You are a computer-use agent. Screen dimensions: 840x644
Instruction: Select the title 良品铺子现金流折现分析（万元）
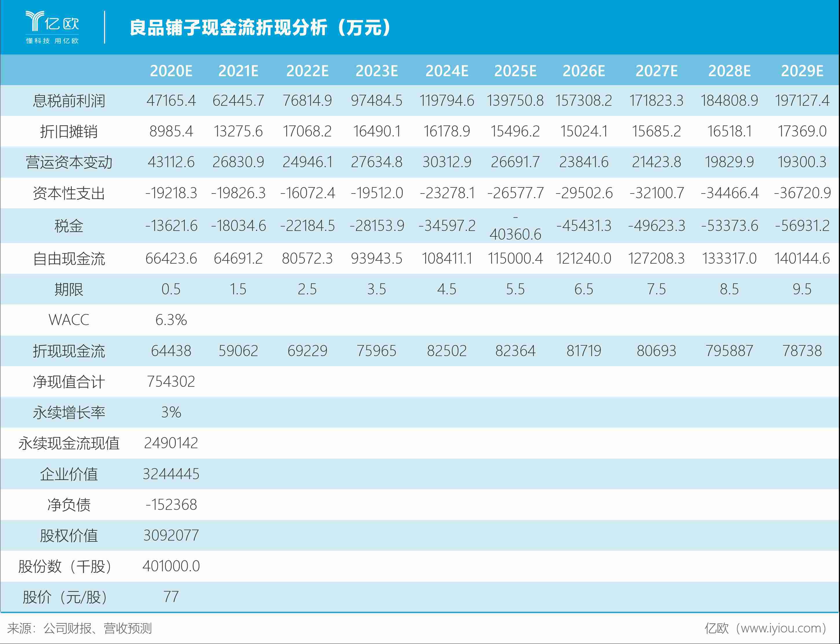(260, 28)
